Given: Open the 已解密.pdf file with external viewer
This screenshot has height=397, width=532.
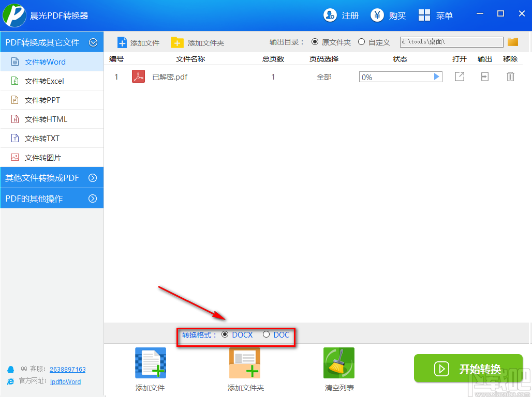Looking at the screenshot, I should 459,76.
